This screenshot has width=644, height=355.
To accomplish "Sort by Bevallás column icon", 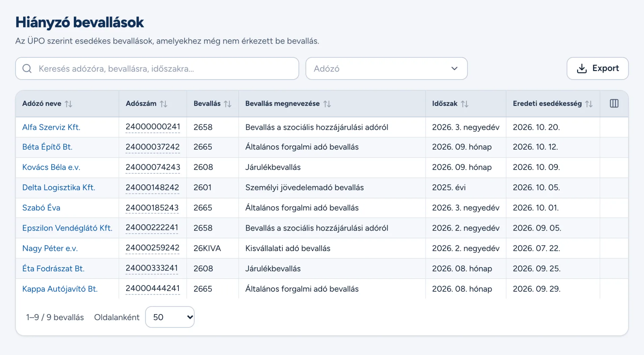I will (228, 104).
